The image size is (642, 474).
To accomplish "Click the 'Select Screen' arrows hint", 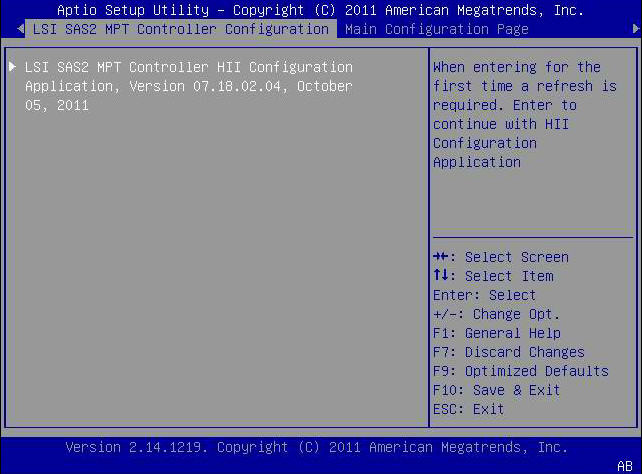I will pos(501,257).
